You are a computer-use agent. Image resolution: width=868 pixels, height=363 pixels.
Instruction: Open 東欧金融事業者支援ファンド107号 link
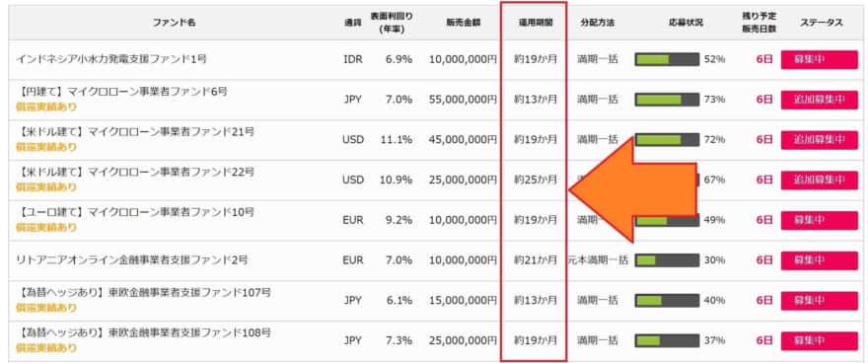pyautogui.click(x=143, y=292)
